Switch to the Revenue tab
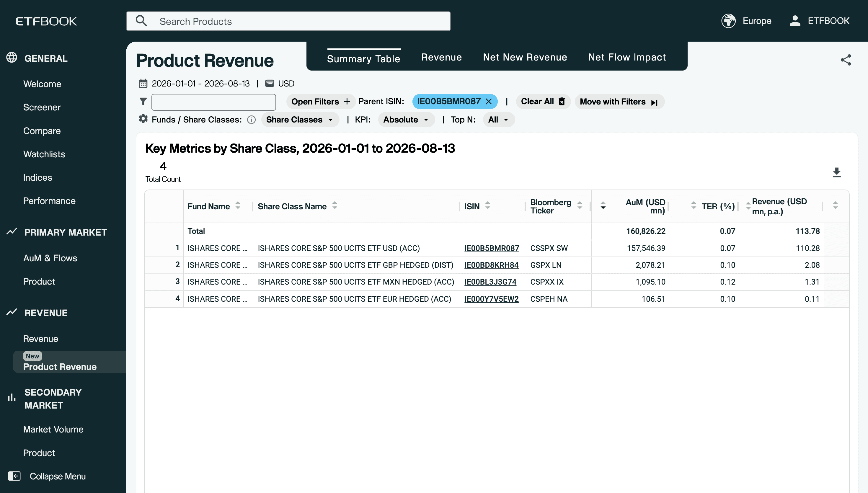 (441, 57)
